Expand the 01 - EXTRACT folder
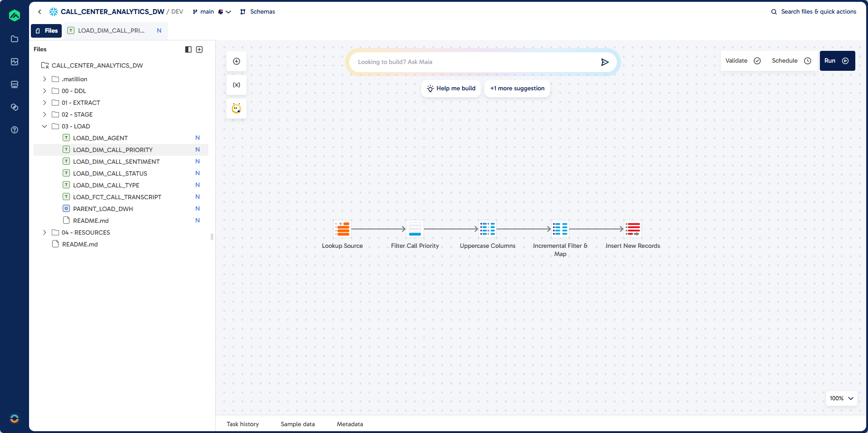This screenshot has height=433, width=868. [44, 103]
